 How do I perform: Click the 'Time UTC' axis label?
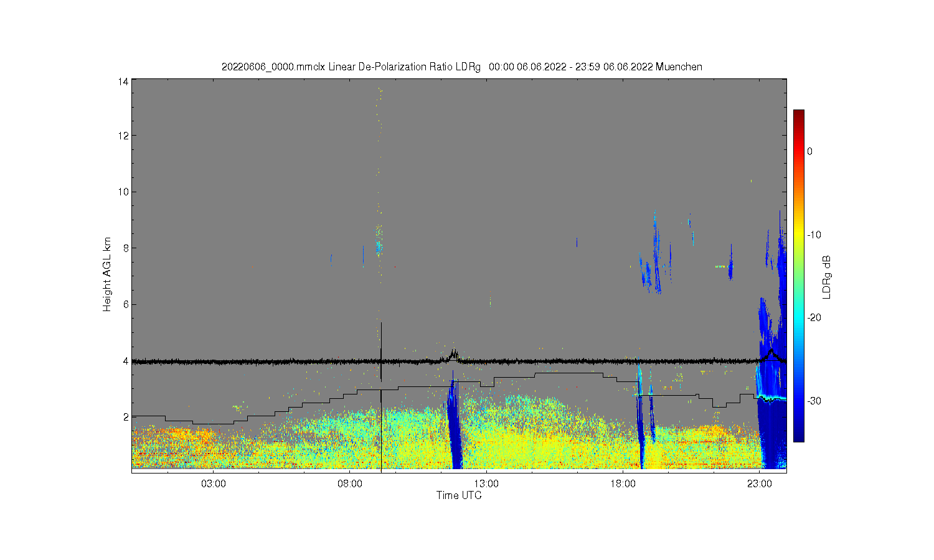459,496
